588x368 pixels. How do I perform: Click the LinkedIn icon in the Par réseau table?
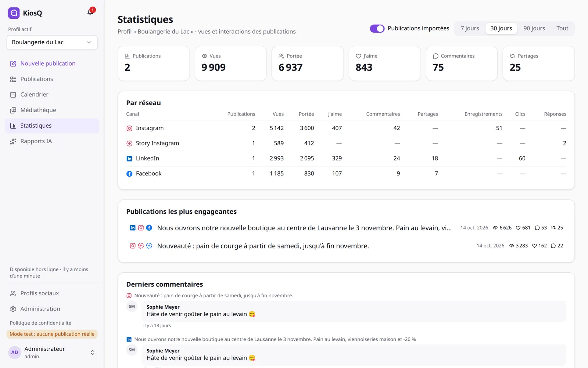(129, 159)
